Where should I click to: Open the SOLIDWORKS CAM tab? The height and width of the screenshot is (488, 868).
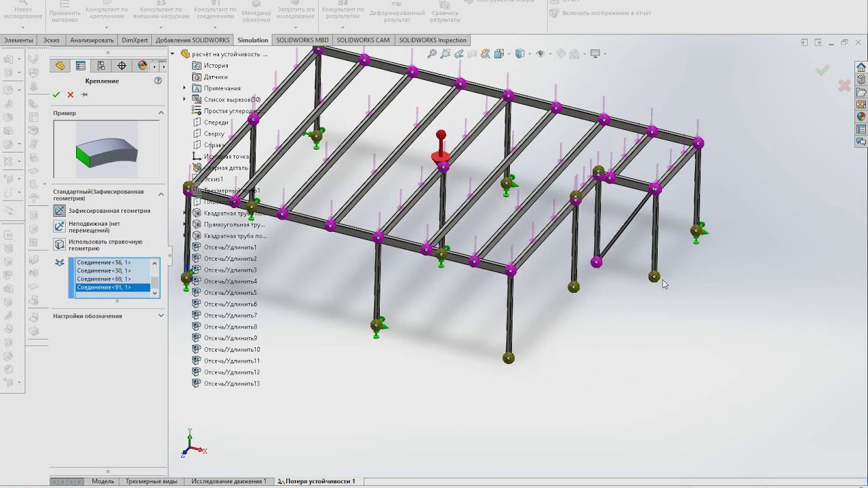pyautogui.click(x=363, y=40)
